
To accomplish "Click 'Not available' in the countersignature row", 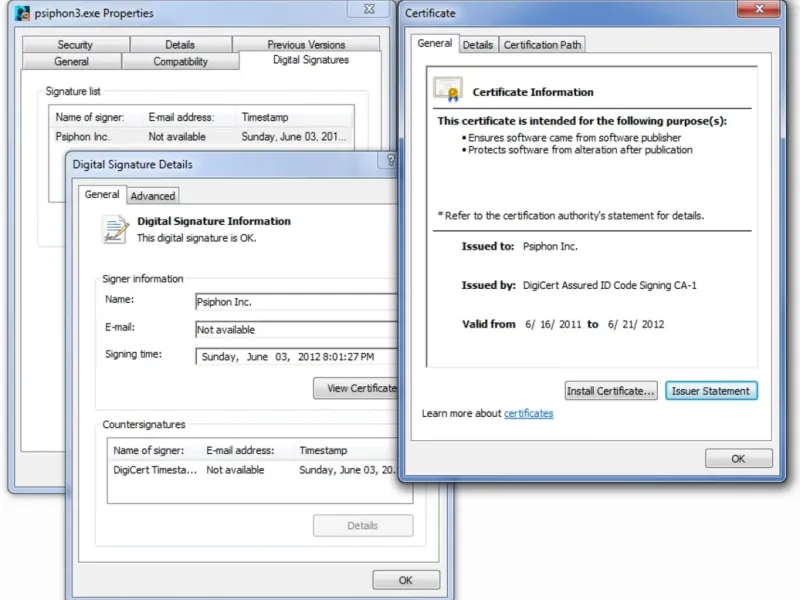I will 235,470.
